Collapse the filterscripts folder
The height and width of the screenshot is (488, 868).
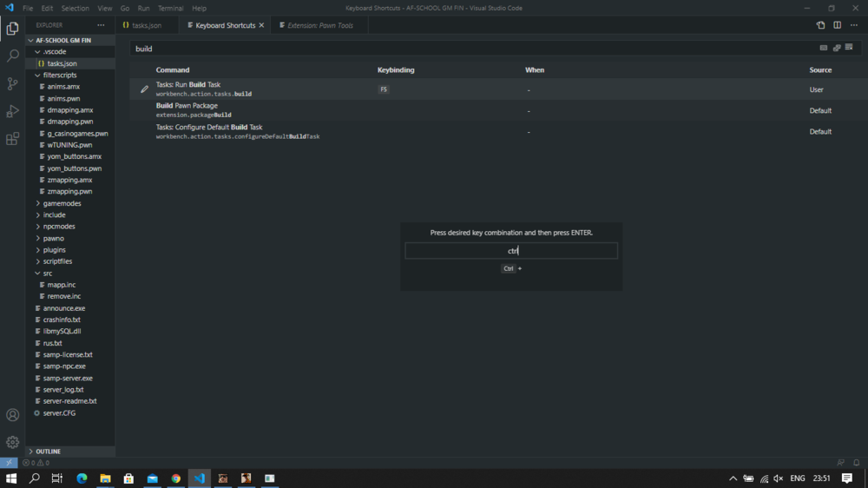tap(69, 75)
